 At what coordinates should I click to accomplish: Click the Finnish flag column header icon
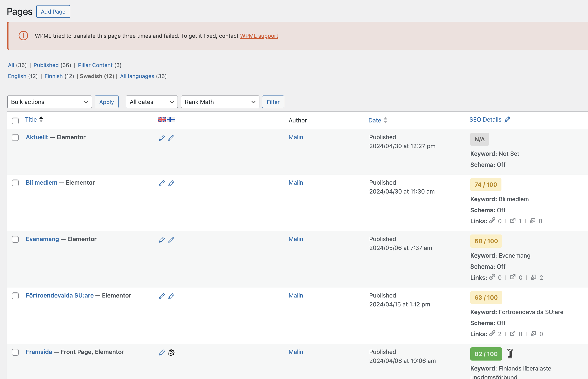coord(171,119)
